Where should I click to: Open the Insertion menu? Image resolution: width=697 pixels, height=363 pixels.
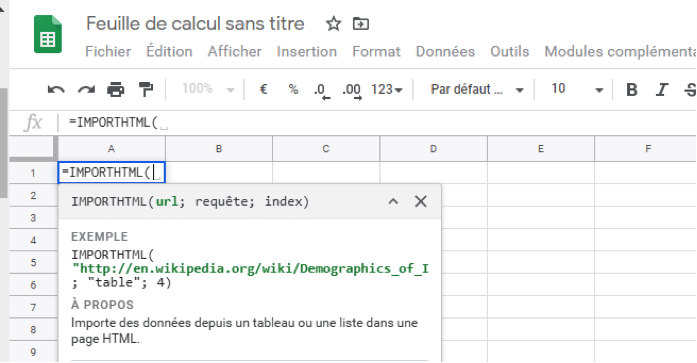pos(307,52)
